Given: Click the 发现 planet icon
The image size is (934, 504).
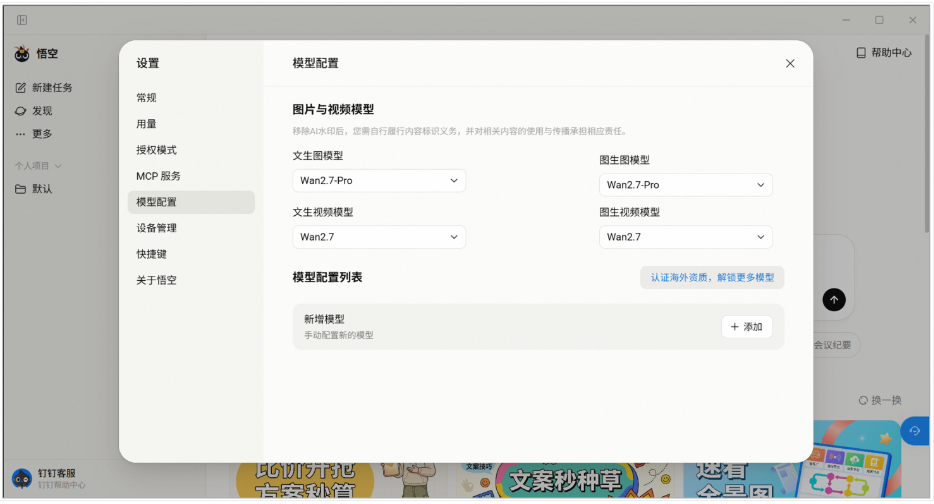Looking at the screenshot, I should coord(20,111).
